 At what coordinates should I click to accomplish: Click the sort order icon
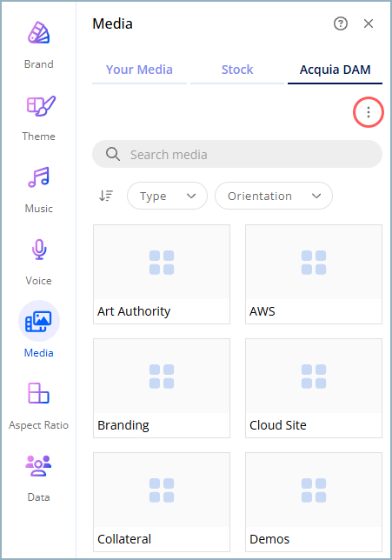106,196
